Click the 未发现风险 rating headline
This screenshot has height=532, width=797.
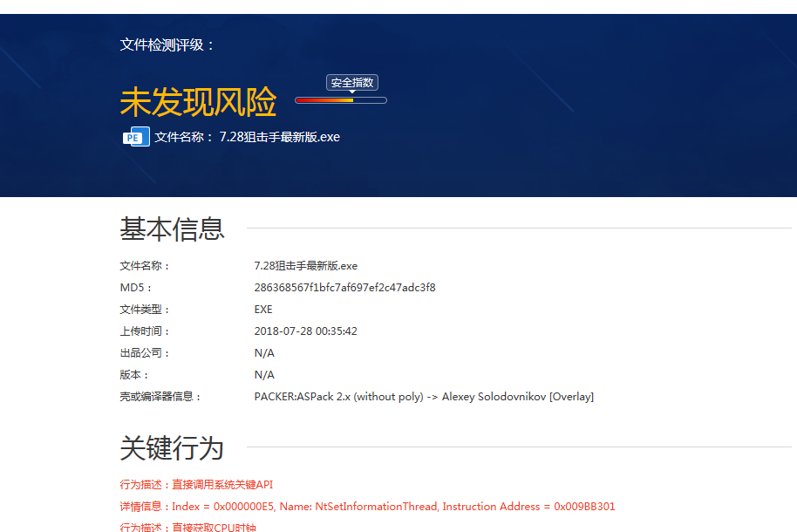click(x=198, y=102)
